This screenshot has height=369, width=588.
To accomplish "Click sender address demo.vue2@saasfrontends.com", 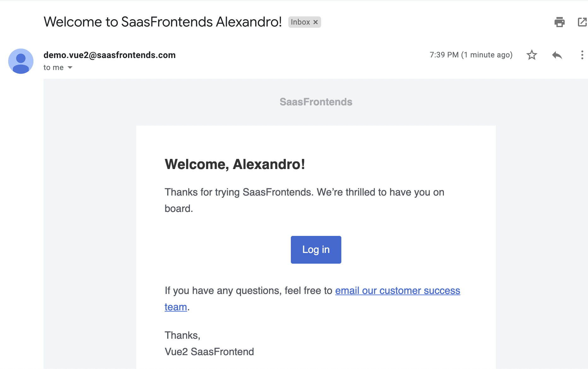I will [109, 55].
